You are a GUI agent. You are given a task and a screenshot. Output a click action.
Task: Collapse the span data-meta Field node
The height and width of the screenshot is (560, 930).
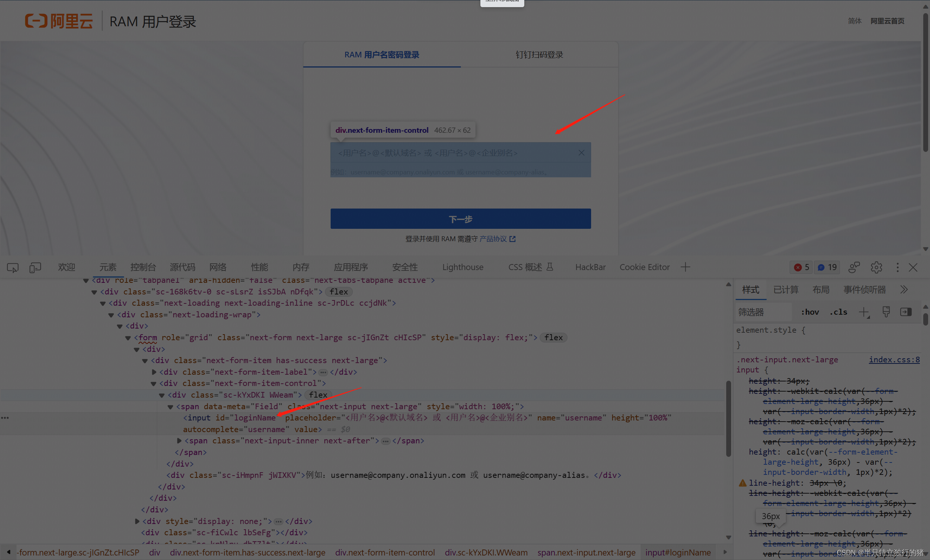pyautogui.click(x=170, y=407)
